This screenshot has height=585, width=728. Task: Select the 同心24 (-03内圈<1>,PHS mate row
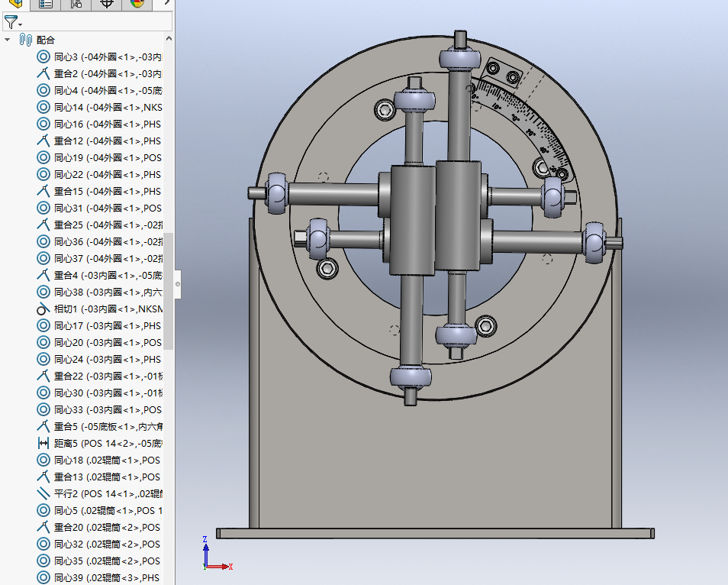99,359
